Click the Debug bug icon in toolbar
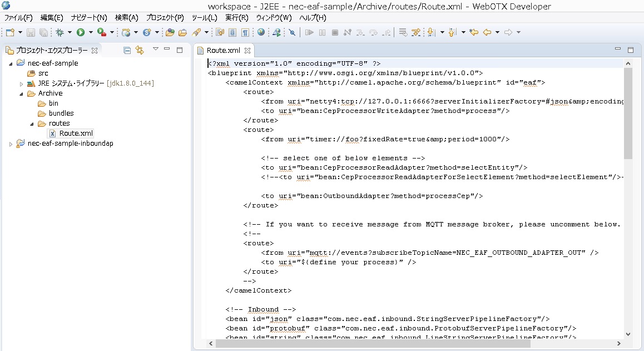The height and width of the screenshot is (351, 644). [60, 33]
